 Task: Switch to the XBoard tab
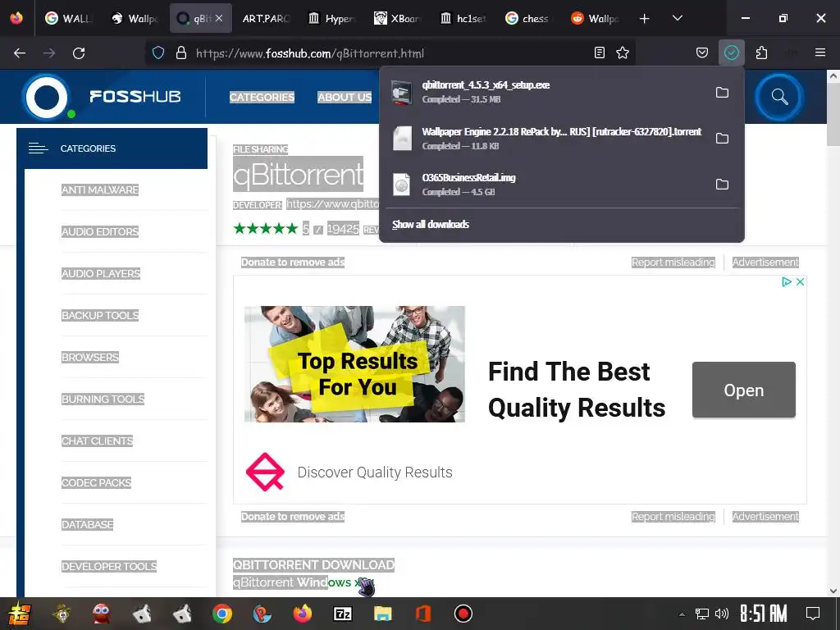(x=398, y=18)
